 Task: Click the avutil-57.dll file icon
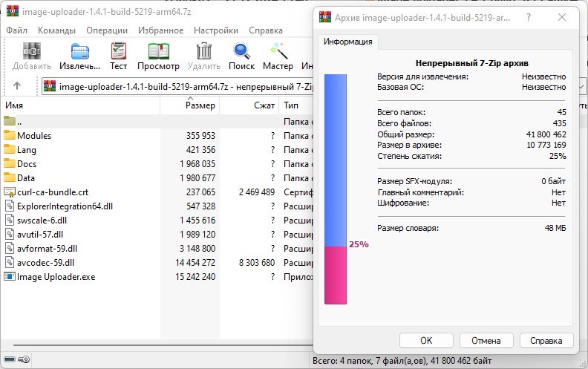(x=10, y=235)
